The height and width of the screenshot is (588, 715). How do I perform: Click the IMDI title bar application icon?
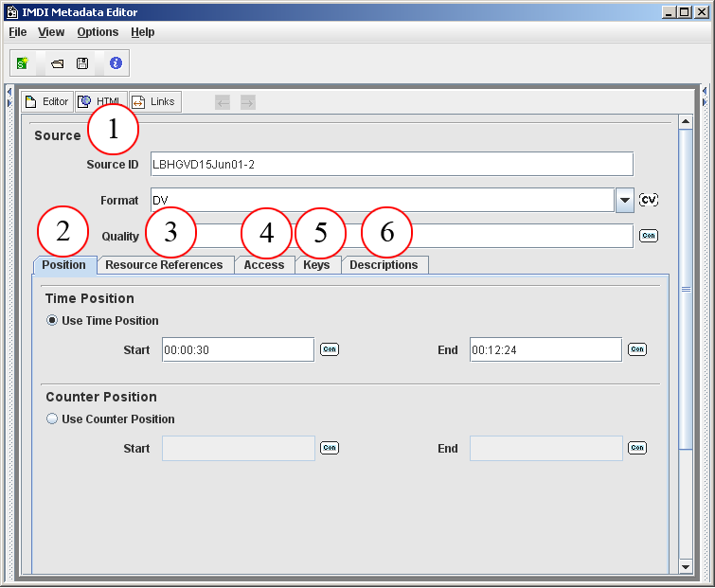pyautogui.click(x=12, y=12)
